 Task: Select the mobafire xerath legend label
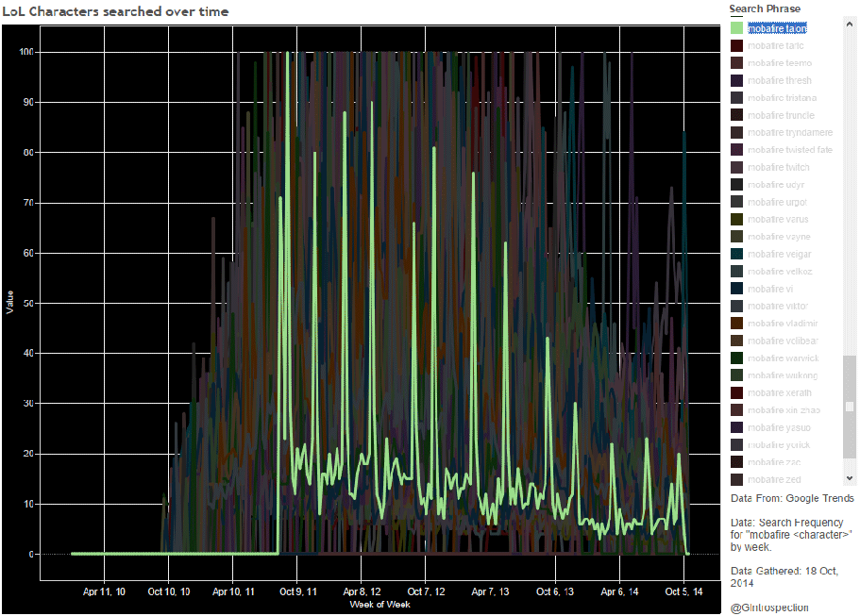click(x=779, y=392)
